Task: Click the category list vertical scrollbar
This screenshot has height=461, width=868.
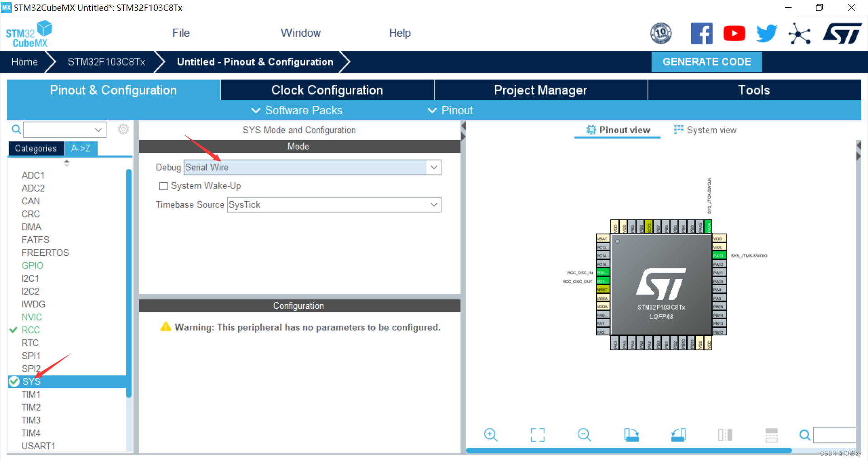Action: (129, 283)
